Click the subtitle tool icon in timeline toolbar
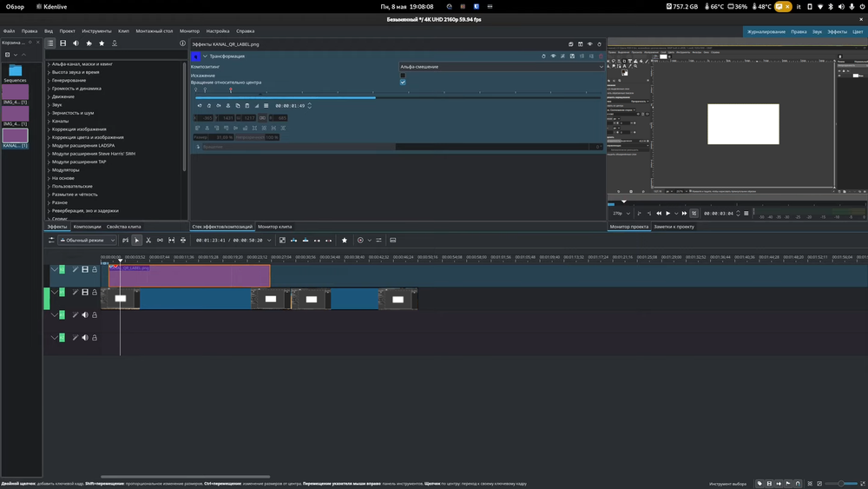Viewport: 868px width, 489px height. [x=393, y=241]
